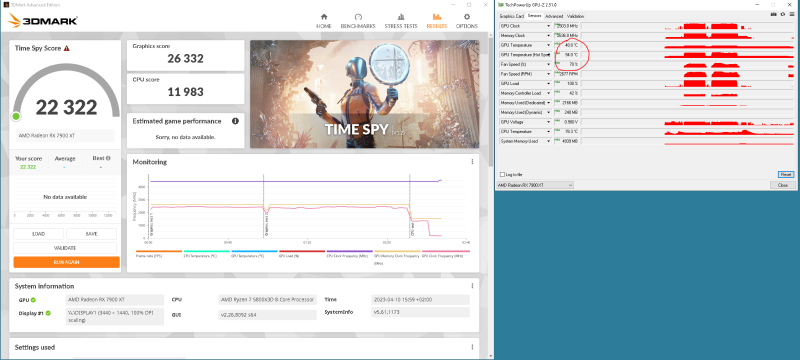Click the Time Spy hero image
Screen dimensions: 800x360
coord(364,94)
